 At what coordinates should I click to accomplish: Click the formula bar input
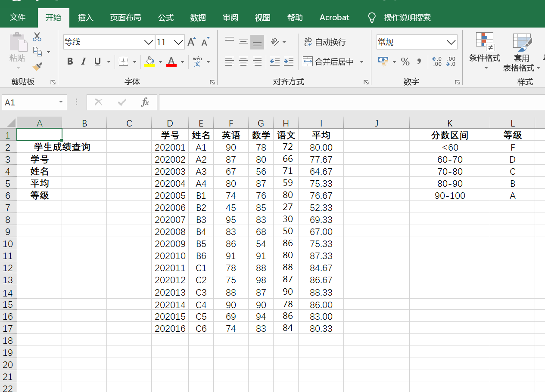(352, 102)
